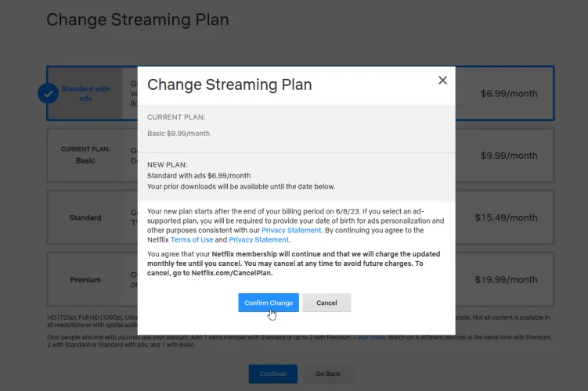Screen dimensions: 588x391
Task: Click the $9.99/month price at right edge
Action: tap(510, 156)
